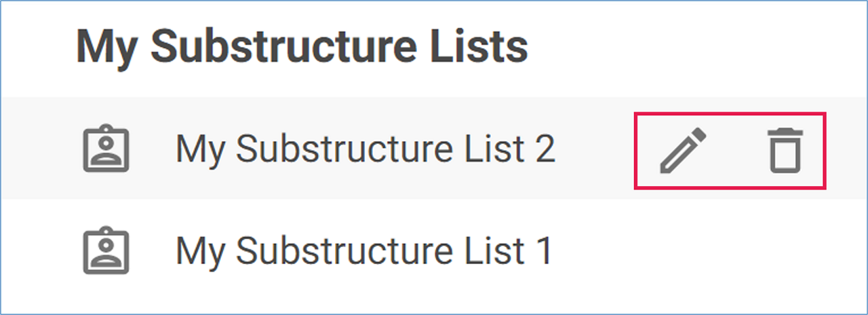Screen dimensions: 868x315
Task: Click the badge icon beside My Substructure List 2
Action: click(x=106, y=149)
